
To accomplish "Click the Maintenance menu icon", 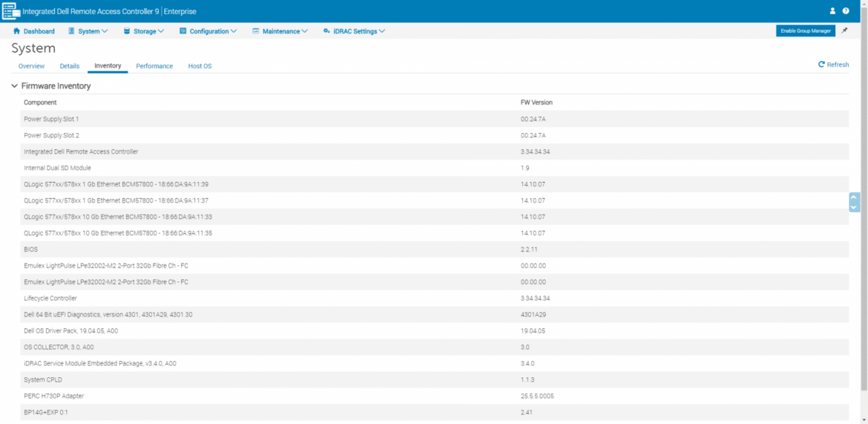I will 256,31.
